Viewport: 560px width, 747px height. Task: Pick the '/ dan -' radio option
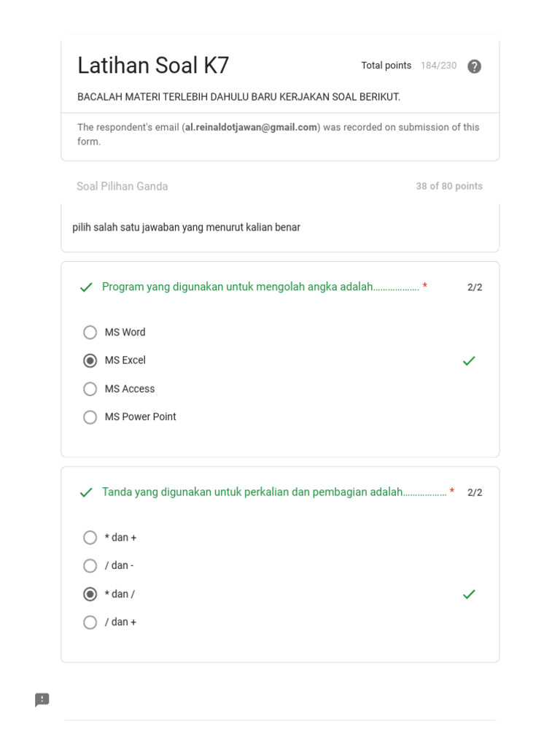(x=90, y=566)
